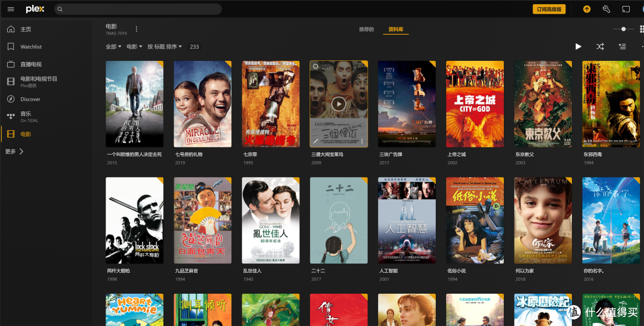Screen dimensions: 644x326
Task: Open the orange activity arrow icon
Action: [x=587, y=9]
